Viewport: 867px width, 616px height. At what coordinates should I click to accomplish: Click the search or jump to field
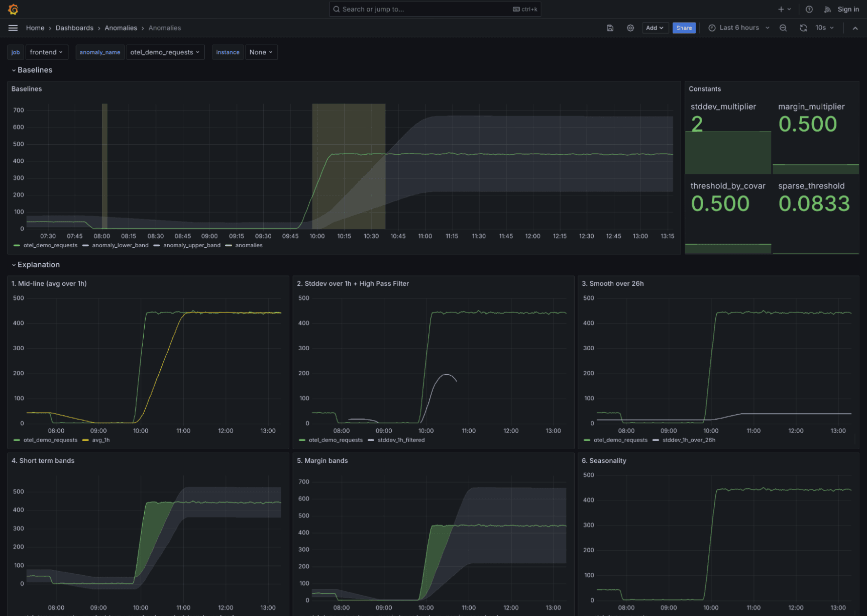(435, 9)
